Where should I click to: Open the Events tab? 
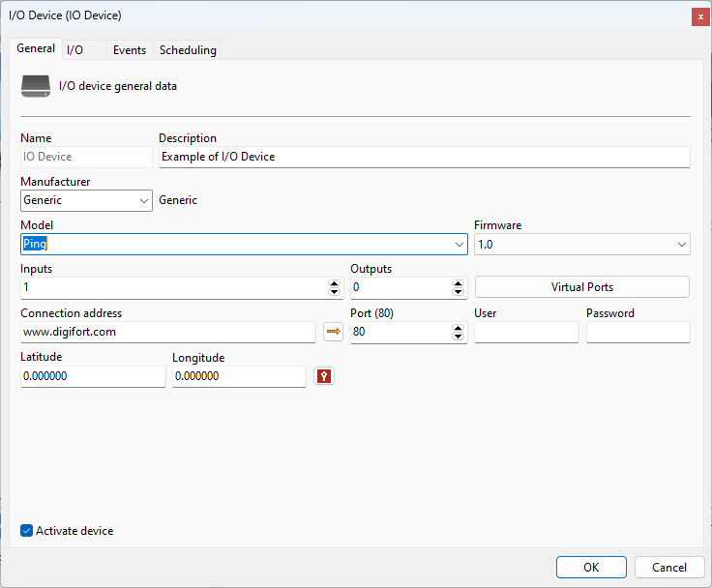tap(130, 50)
